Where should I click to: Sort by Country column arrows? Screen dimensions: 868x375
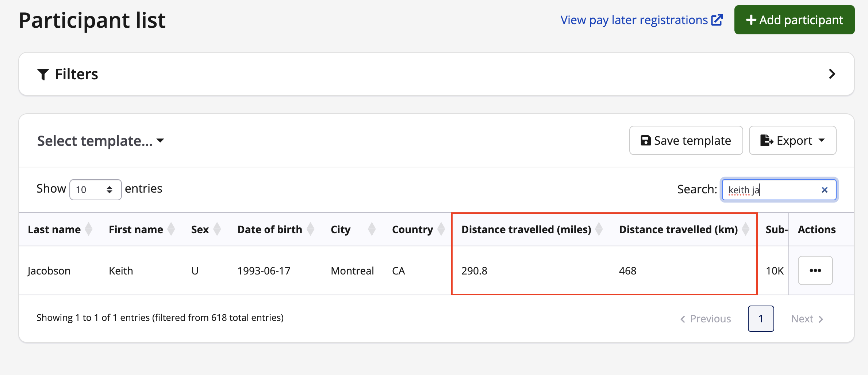pyautogui.click(x=441, y=229)
